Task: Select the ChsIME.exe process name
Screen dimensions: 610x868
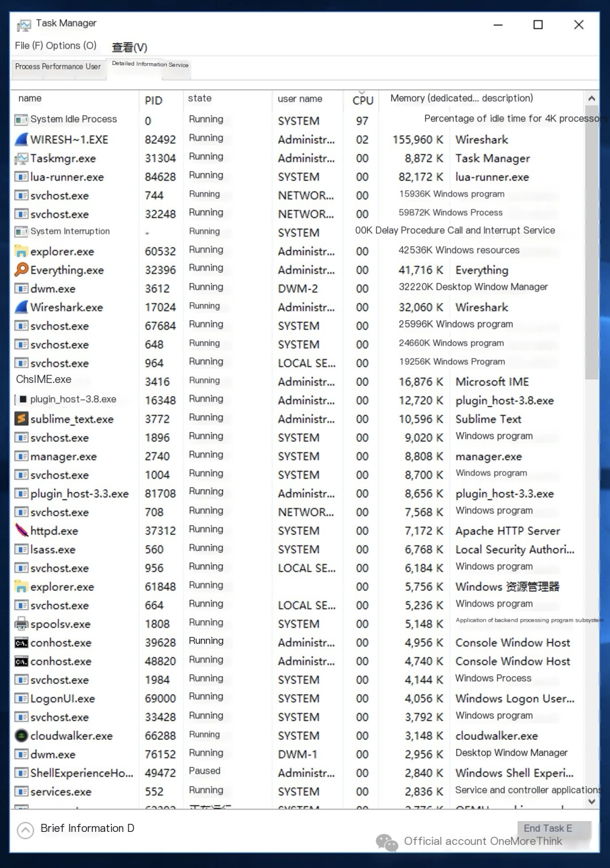Action: point(43,380)
